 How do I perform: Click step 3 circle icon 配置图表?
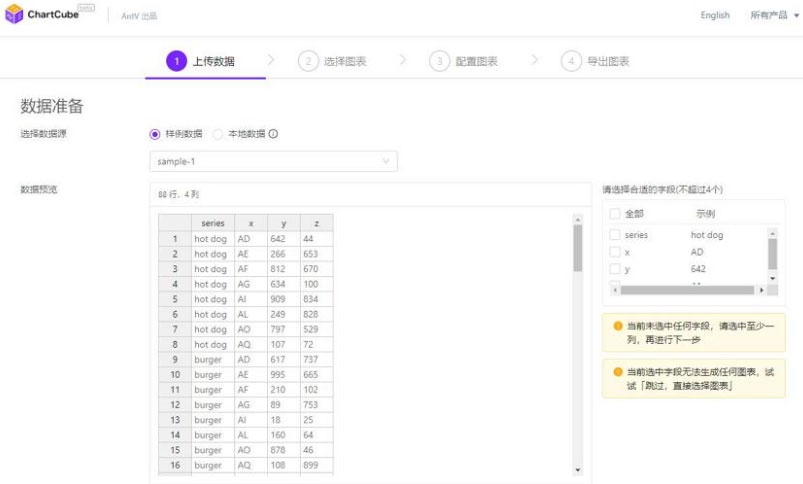(x=439, y=61)
